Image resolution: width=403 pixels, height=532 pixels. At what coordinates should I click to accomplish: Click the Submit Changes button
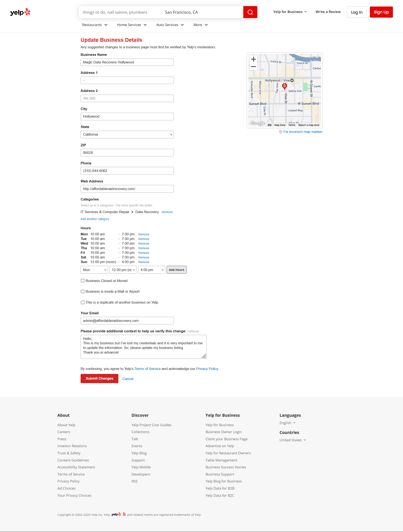pyautogui.click(x=99, y=378)
